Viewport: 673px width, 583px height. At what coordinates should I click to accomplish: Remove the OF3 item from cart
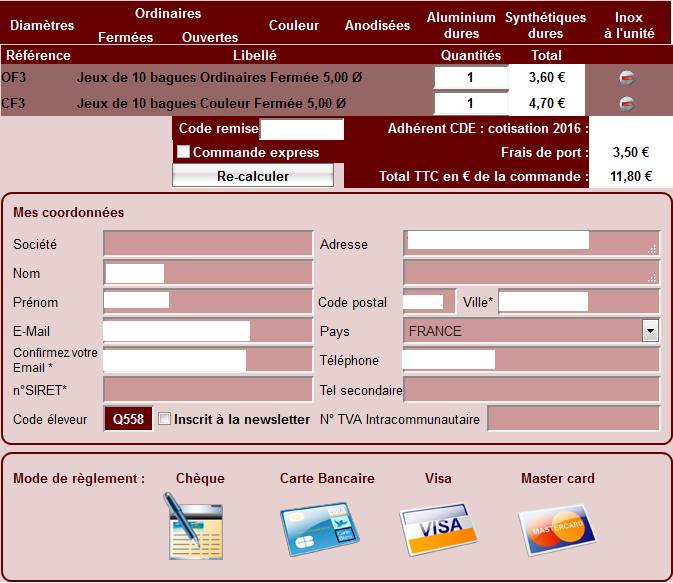tap(627, 78)
